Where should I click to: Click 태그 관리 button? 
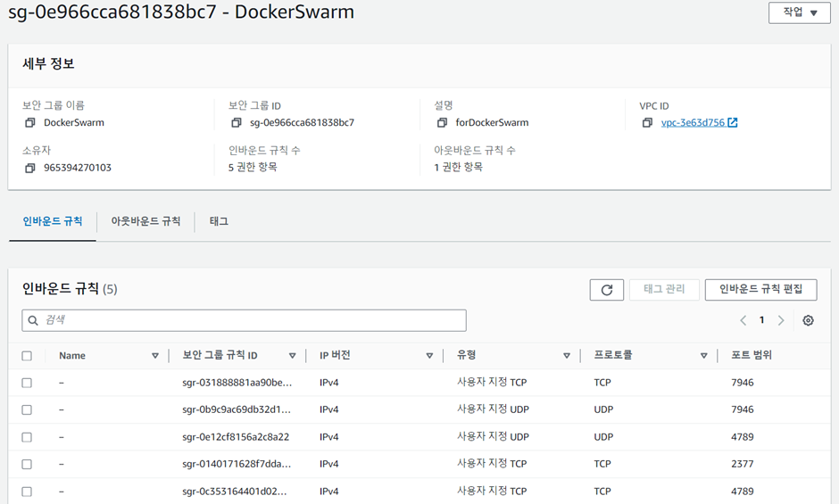664,289
